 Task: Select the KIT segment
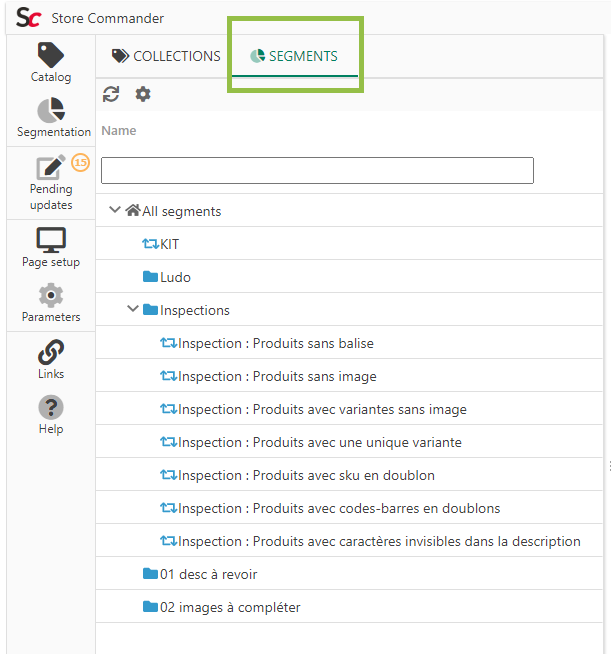pyautogui.click(x=169, y=244)
